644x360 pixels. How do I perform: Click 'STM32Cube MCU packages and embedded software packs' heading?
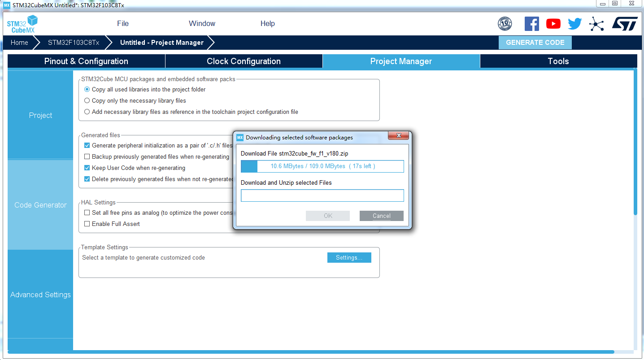pos(158,79)
